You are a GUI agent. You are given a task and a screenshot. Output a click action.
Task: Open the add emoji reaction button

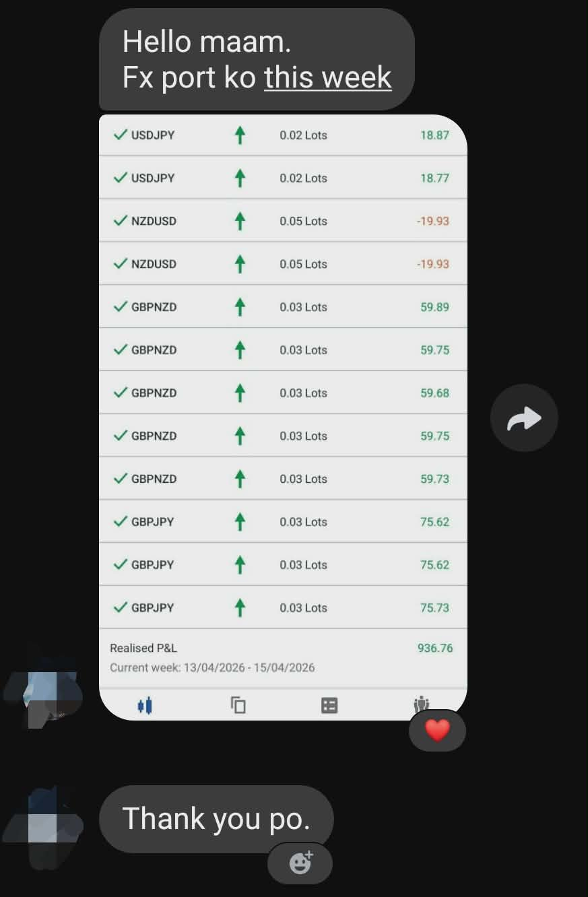[x=300, y=863]
